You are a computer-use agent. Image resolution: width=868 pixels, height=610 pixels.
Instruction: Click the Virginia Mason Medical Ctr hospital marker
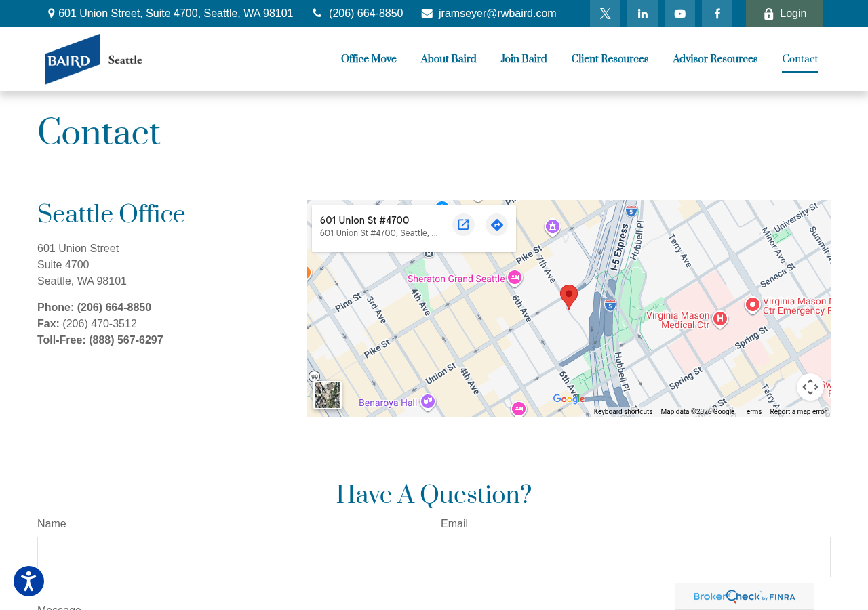tap(720, 318)
